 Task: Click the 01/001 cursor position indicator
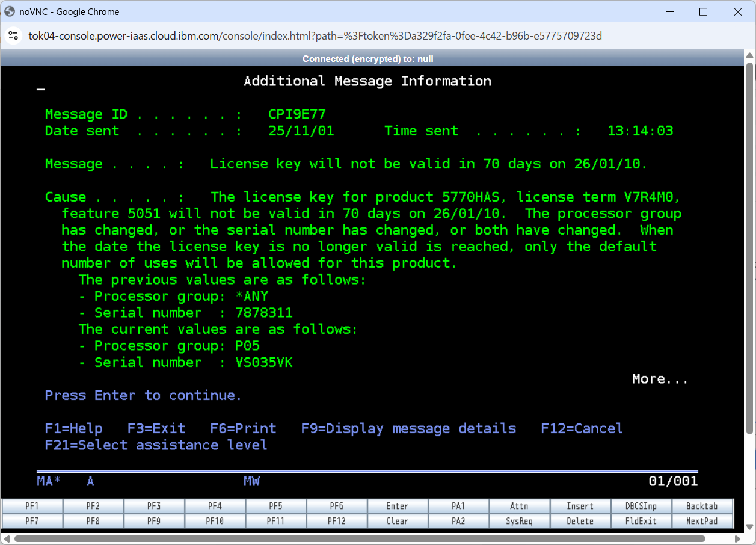click(673, 481)
